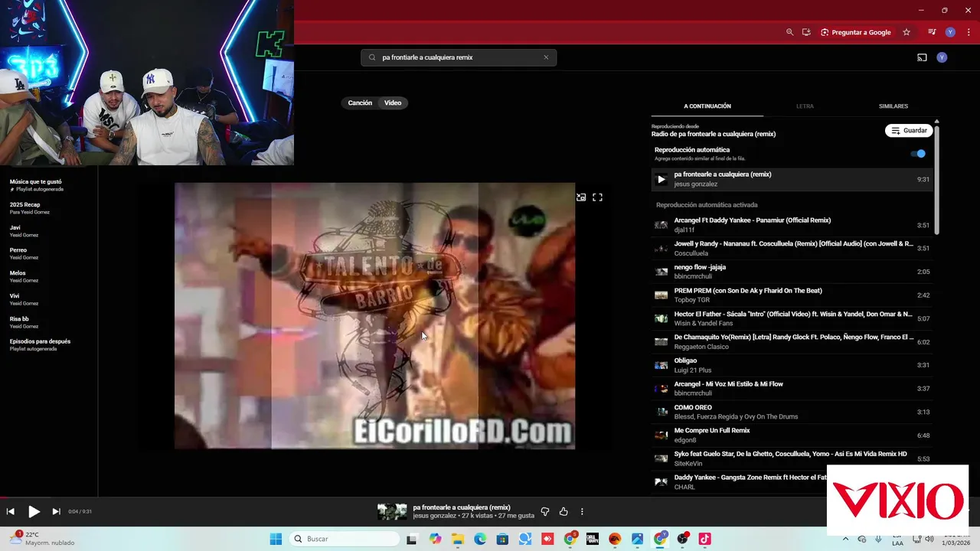Open Chrome three-dot menu
Screen dimensions: 980x551
pyautogui.click(x=969, y=32)
